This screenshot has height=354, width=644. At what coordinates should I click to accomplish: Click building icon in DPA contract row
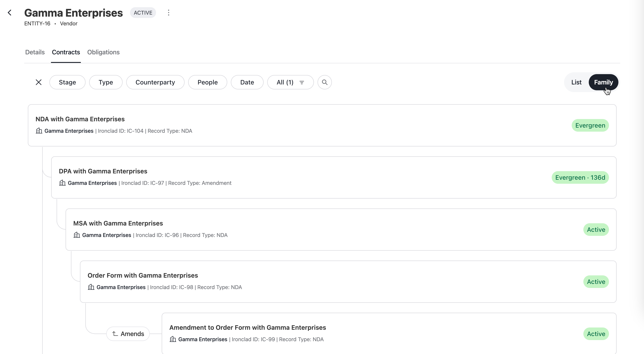[62, 183]
